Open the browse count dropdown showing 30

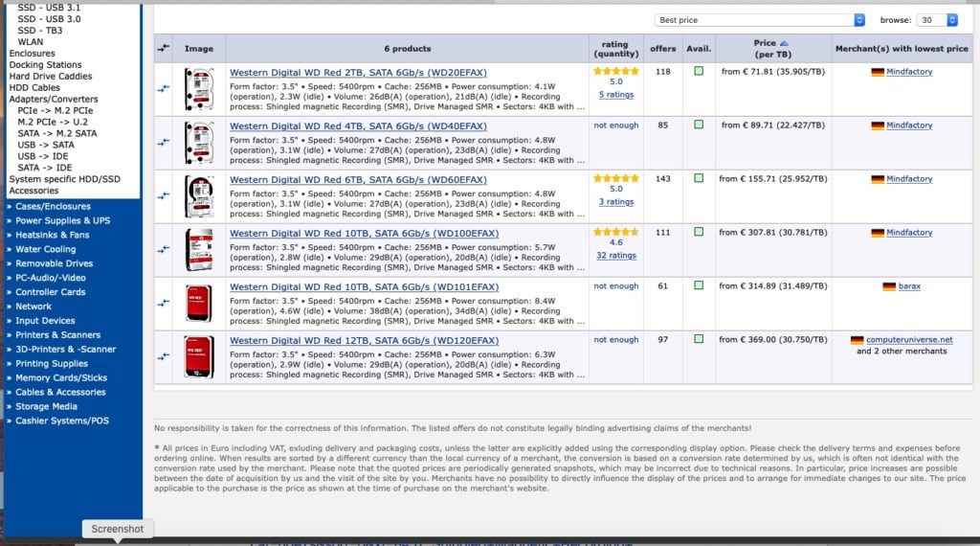pyautogui.click(x=937, y=20)
